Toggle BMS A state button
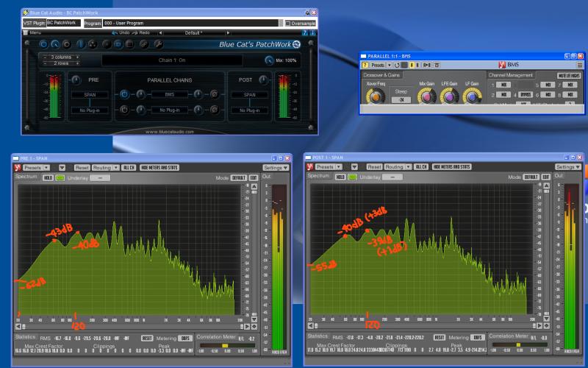Viewport: 588px width, 368px height. click(412, 65)
